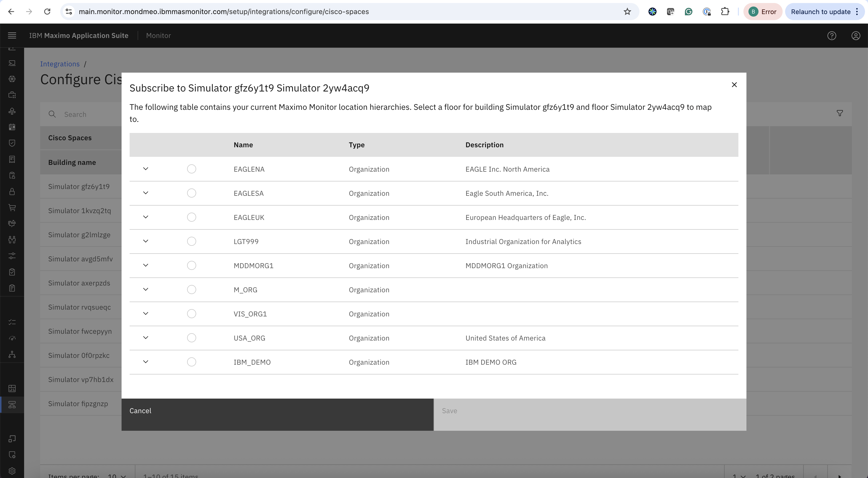Open the checklist sidebar icon

[x=12, y=322]
